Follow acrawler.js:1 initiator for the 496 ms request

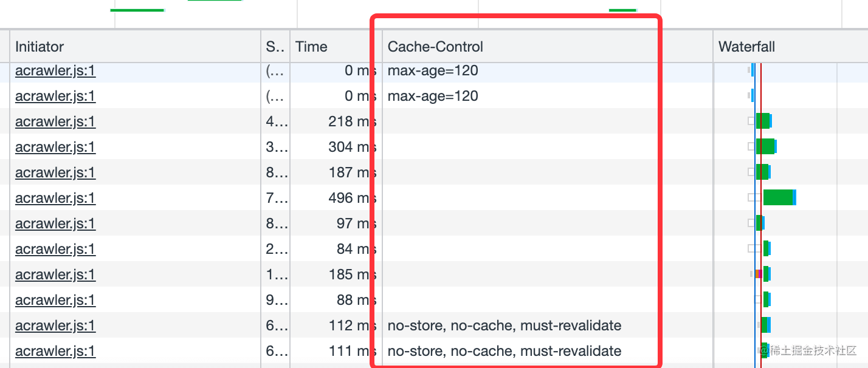(x=55, y=198)
